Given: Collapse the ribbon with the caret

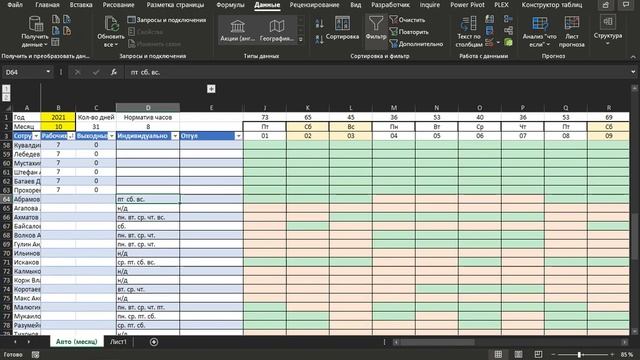Looking at the screenshot, I should point(633,56).
